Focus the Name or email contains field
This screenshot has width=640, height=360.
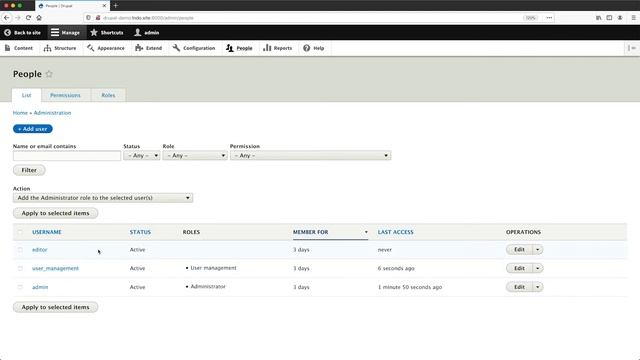(67, 156)
